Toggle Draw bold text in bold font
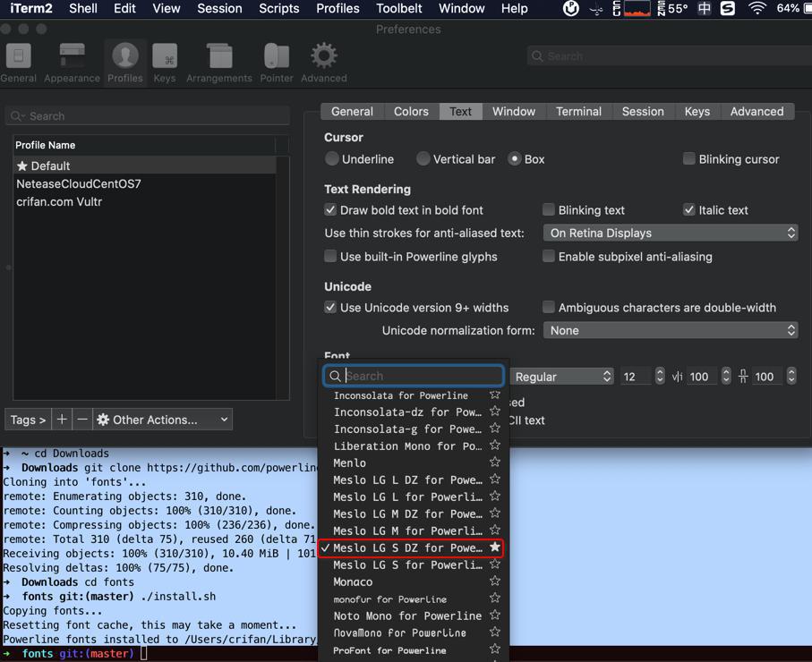Image resolution: width=812 pixels, height=662 pixels. [329, 209]
